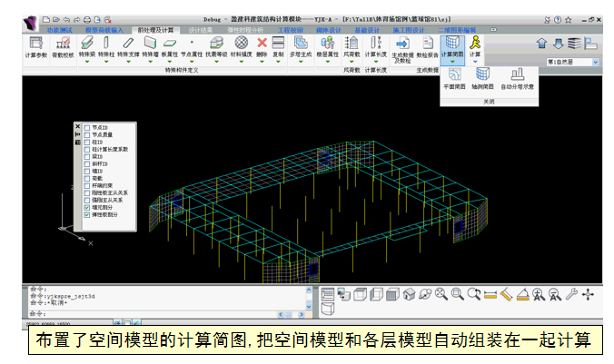The image size is (614, 364).
Task: Switch to the 基础设计 tab
Action: 367,30
